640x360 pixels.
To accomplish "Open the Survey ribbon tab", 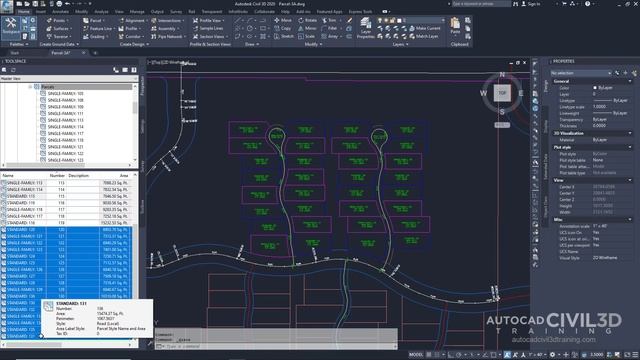I will tap(176, 12).
